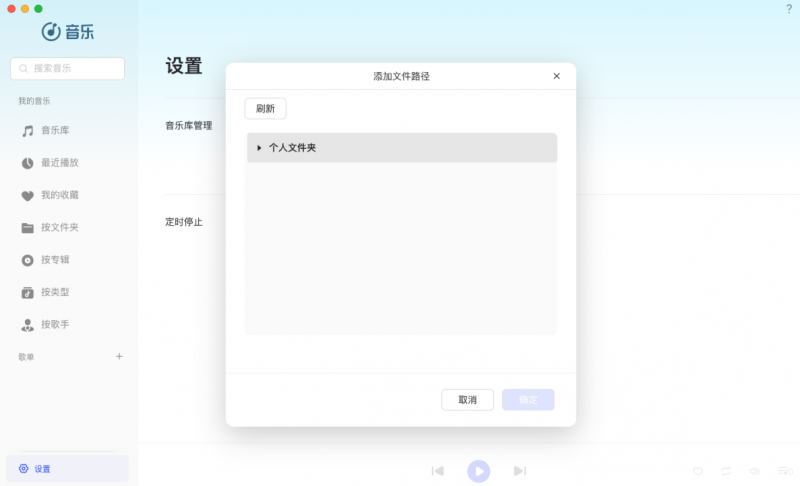Click the search music (搜索音乐) field
This screenshot has height=486, width=800.
coord(67,68)
